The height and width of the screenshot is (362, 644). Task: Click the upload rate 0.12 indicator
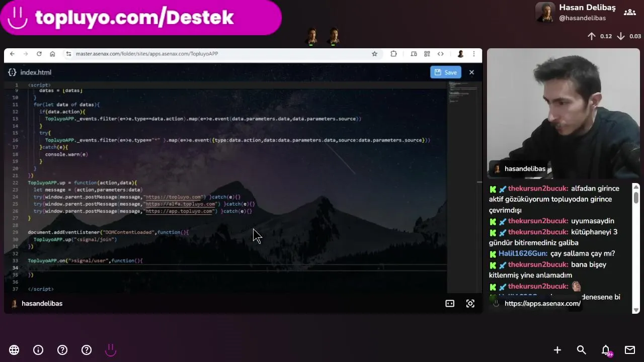599,36
